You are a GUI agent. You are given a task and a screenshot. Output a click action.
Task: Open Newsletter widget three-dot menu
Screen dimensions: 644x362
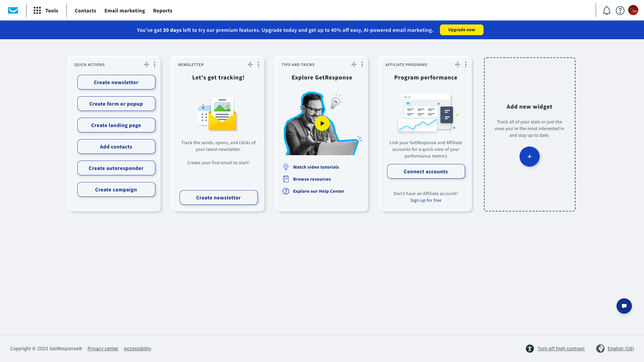click(x=258, y=64)
